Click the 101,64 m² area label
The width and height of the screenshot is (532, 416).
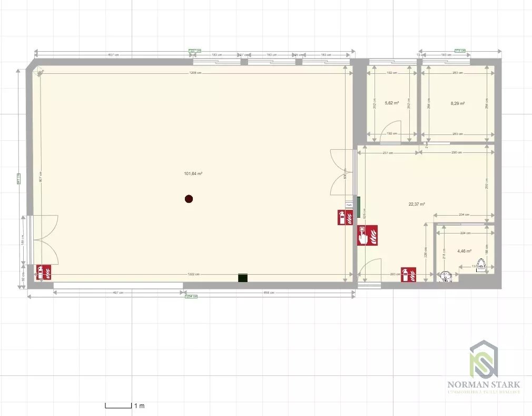pos(193,173)
